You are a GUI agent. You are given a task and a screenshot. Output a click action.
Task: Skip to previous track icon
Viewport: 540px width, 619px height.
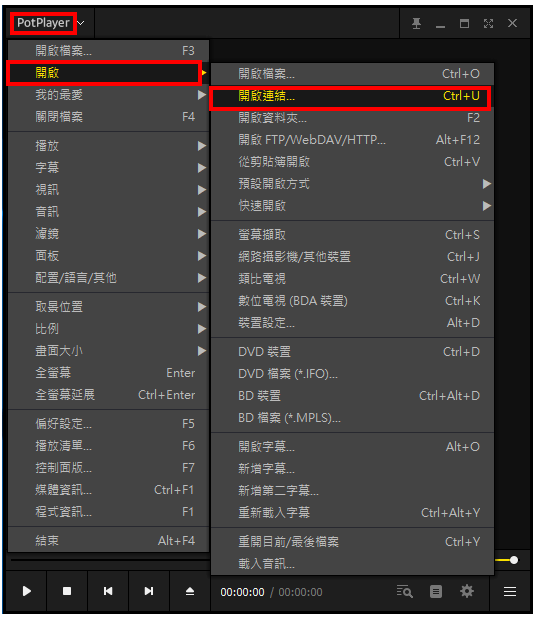pos(108,591)
